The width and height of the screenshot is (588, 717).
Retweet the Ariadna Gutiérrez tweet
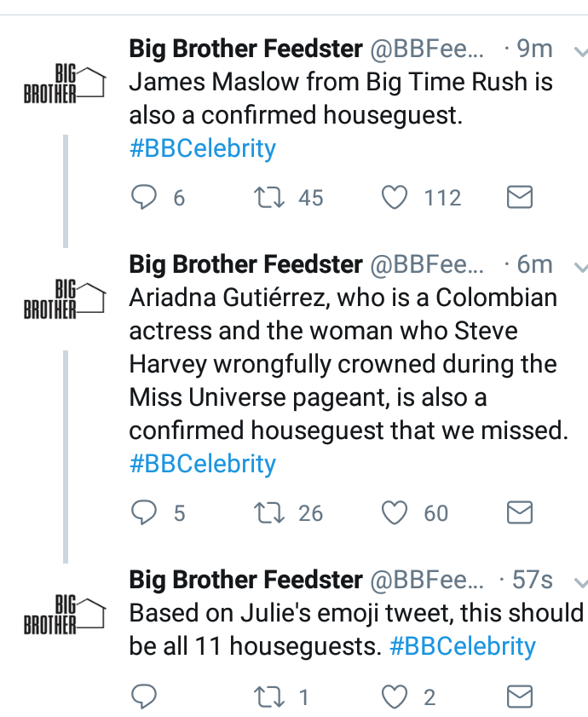269,512
